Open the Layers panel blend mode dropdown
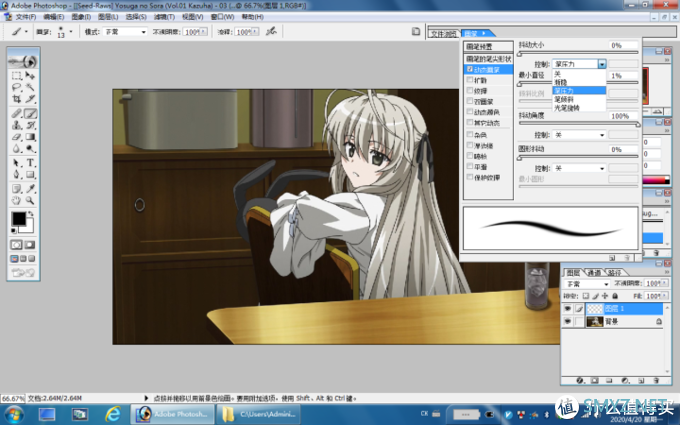Image resolution: width=680 pixels, height=425 pixels. [x=587, y=284]
